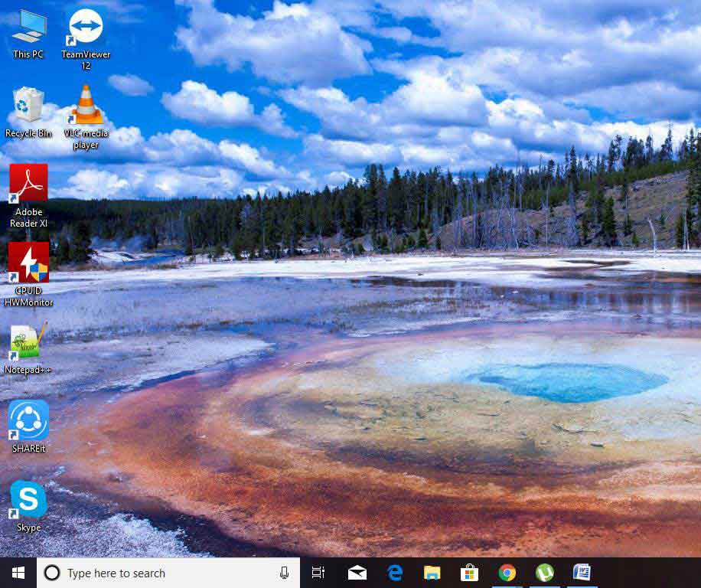Open the Microsoft Store from taskbar
This screenshot has width=701, height=588.
[x=469, y=573]
